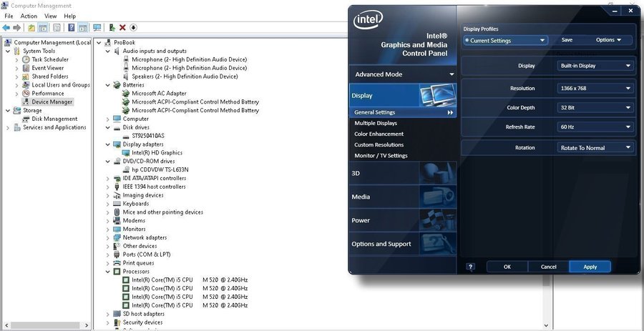Viewport: 644px width, 331px height.
Task: Click the Save profile button
Action: coord(567,40)
